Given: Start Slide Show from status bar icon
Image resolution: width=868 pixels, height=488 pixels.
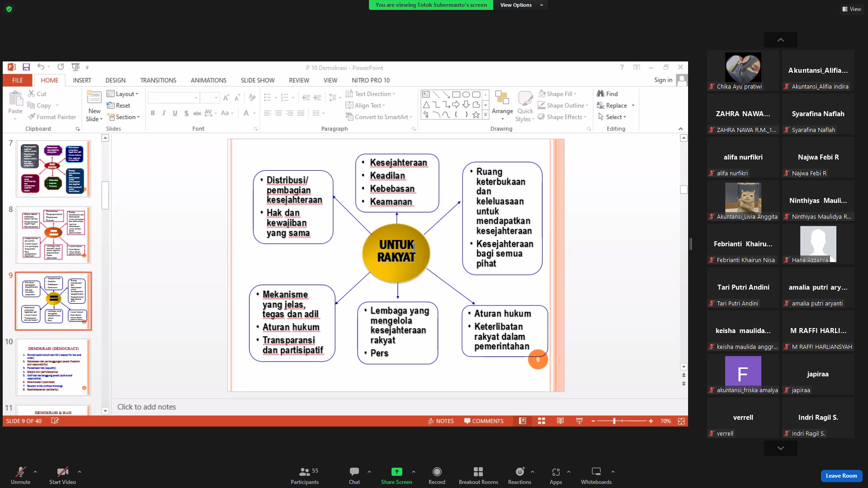Looking at the screenshot, I should pyautogui.click(x=579, y=421).
